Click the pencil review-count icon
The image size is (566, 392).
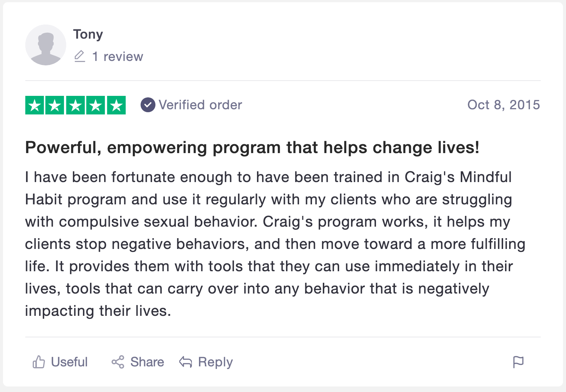(x=80, y=56)
